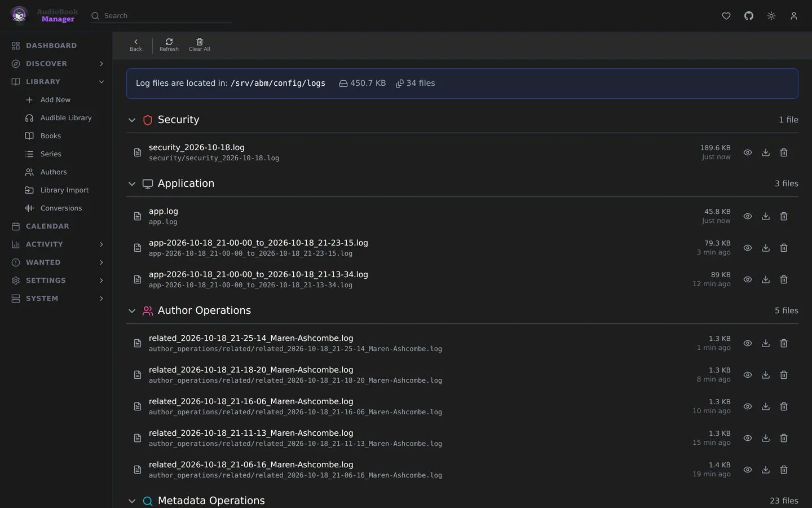View the related 21-06-16 Maren-Ashcombe log
Image resolution: width=812 pixels, height=508 pixels.
point(748,470)
